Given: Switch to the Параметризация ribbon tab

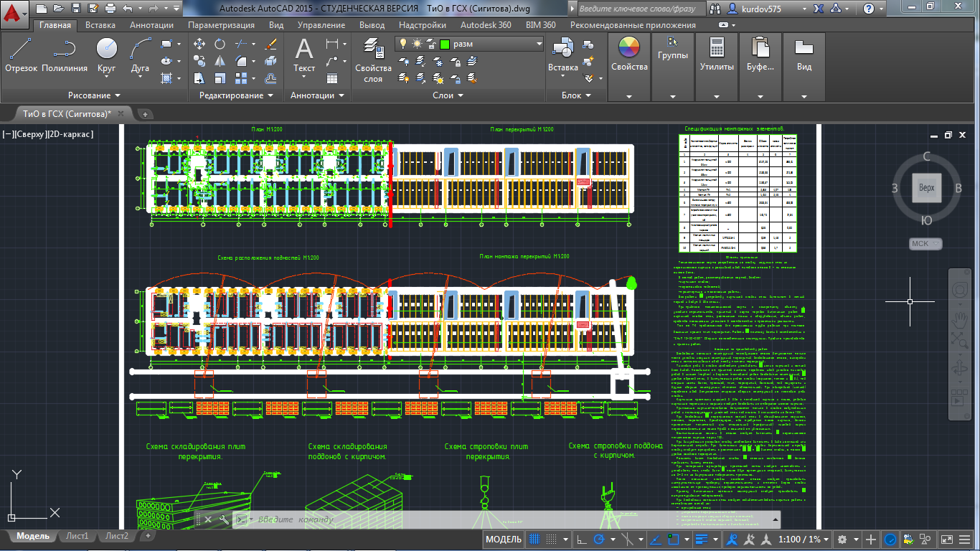Looking at the screenshot, I should coord(221,24).
